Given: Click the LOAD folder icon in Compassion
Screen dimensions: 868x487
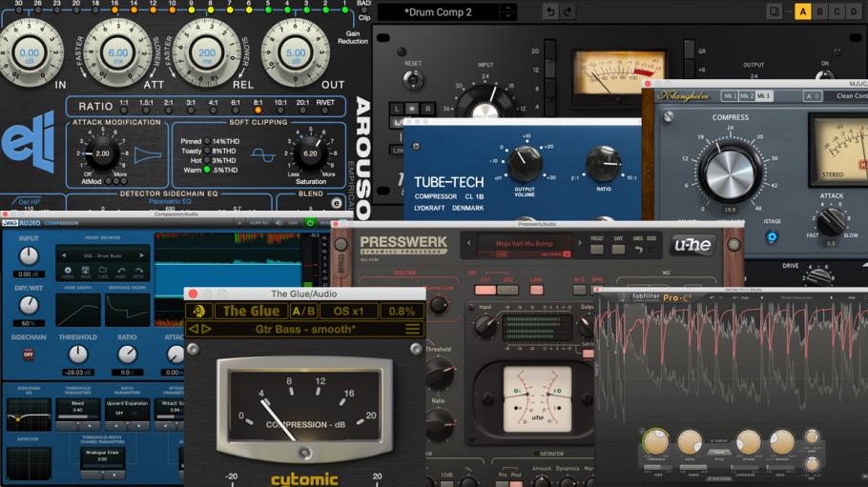Looking at the screenshot, I should click(103, 272).
